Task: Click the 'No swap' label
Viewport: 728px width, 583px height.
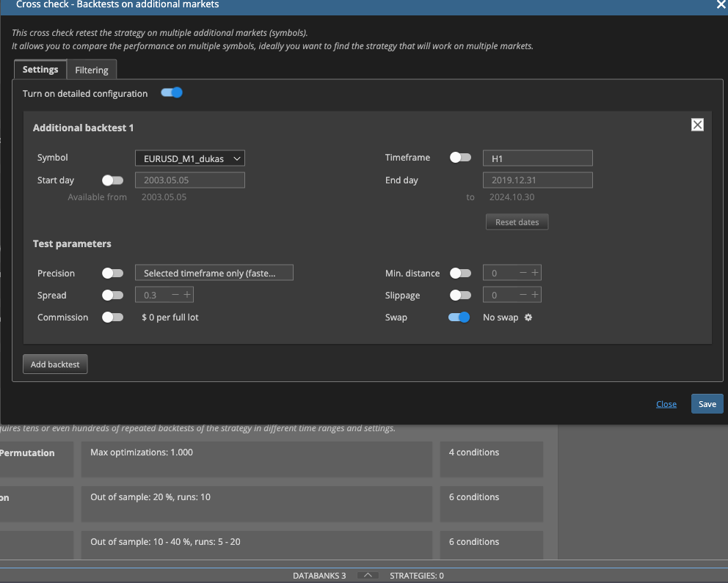Action: pyautogui.click(x=500, y=318)
